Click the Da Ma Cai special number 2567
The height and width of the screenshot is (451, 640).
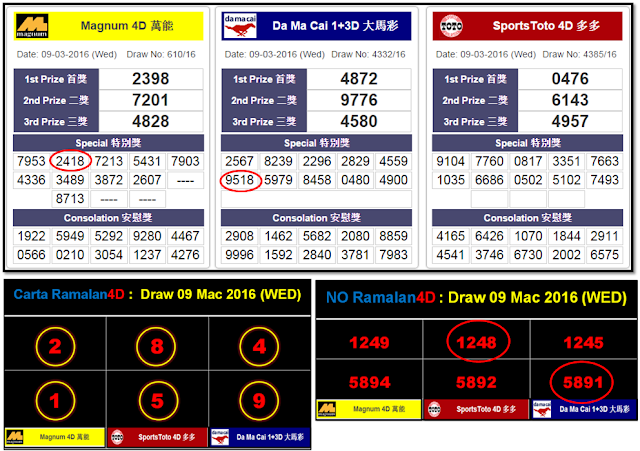240,161
